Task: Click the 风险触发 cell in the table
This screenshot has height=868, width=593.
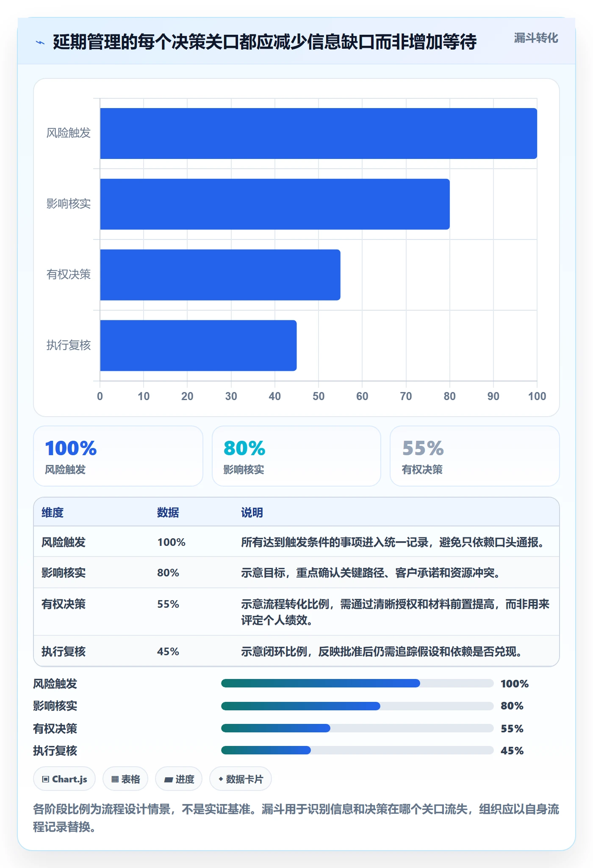Action: point(64,542)
